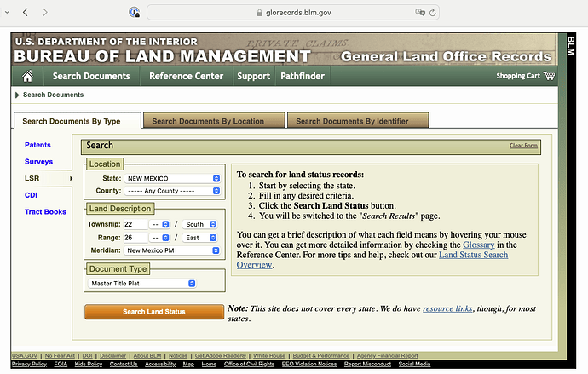Image resolution: width=588 pixels, height=374 pixels.
Task: Click the Shopping Cart text
Action: tap(518, 76)
